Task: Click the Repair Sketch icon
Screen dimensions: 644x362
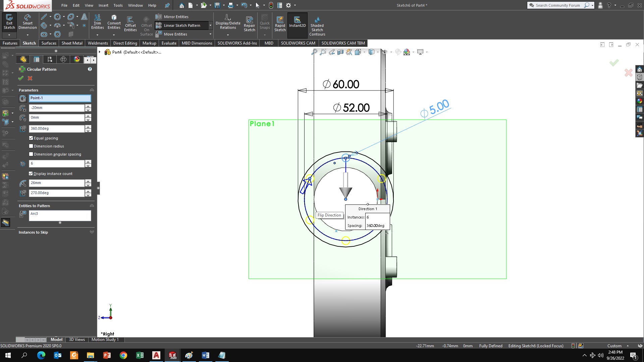Action: 249,23
